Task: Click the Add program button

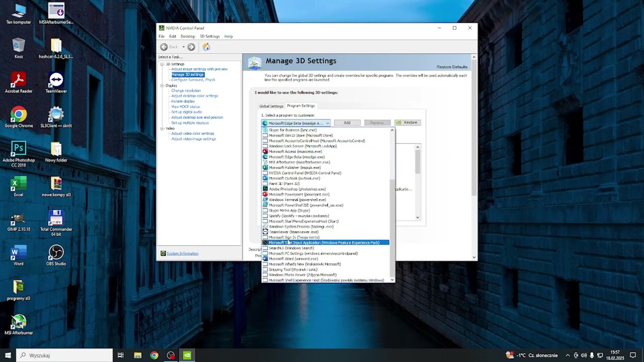Action: tap(347, 123)
